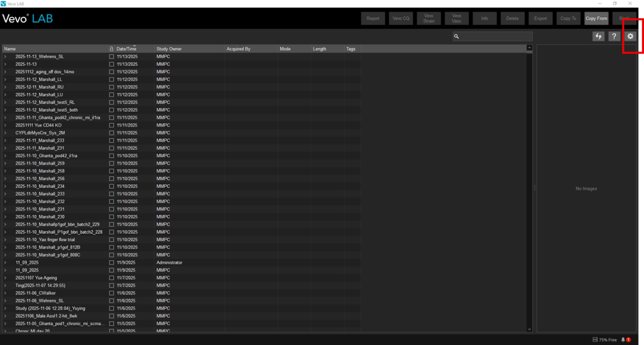The width and height of the screenshot is (644, 345).
Task: Sort by the Mode column header
Action: point(295,49)
